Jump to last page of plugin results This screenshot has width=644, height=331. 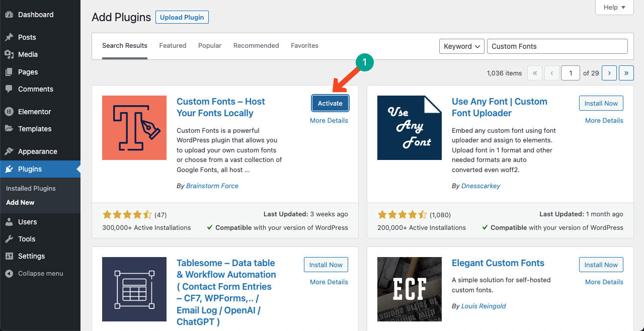click(626, 73)
